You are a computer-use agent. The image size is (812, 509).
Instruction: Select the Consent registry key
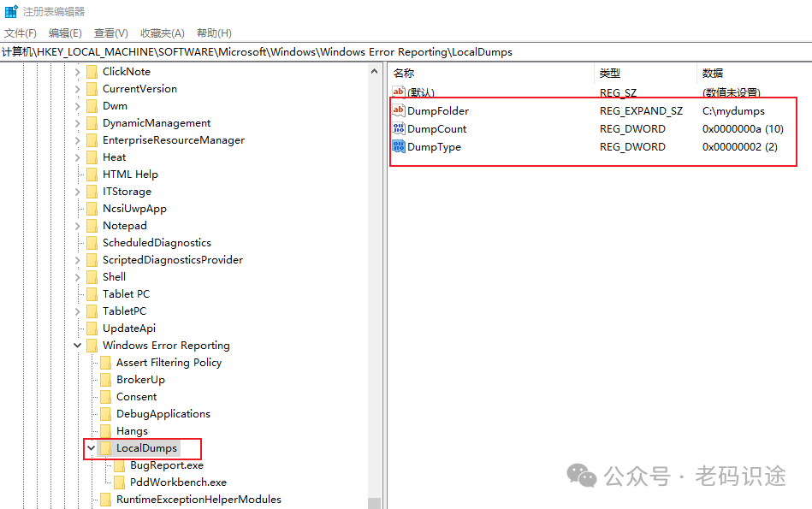point(136,397)
